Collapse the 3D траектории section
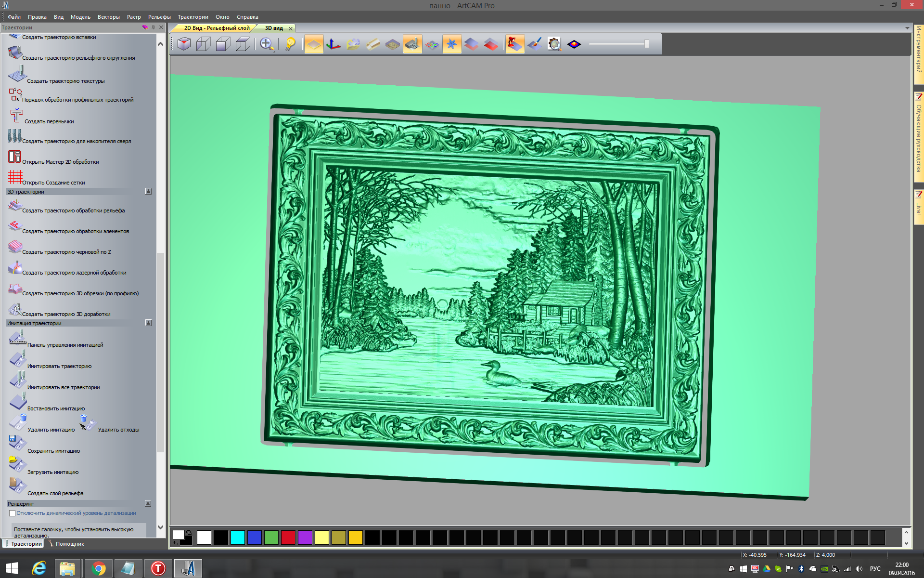The image size is (924, 578). 148,192
